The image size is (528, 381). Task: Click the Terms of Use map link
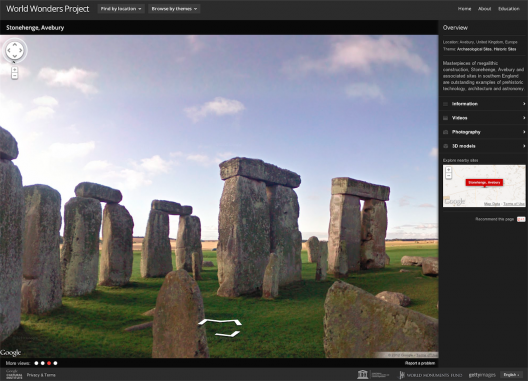tap(514, 204)
